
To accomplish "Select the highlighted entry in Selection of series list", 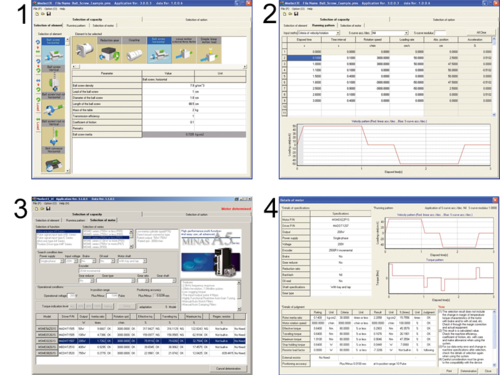I will pyautogui.click(x=106, y=237).
